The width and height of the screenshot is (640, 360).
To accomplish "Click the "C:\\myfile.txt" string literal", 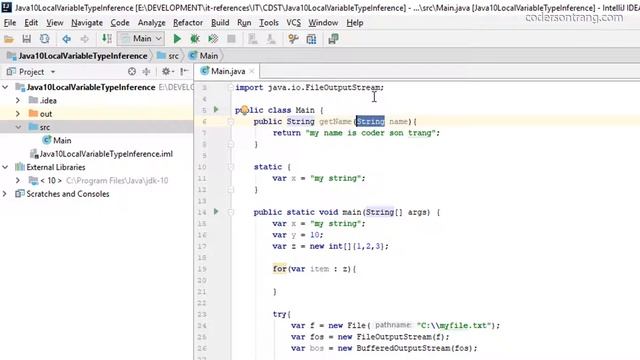I will point(454,326).
